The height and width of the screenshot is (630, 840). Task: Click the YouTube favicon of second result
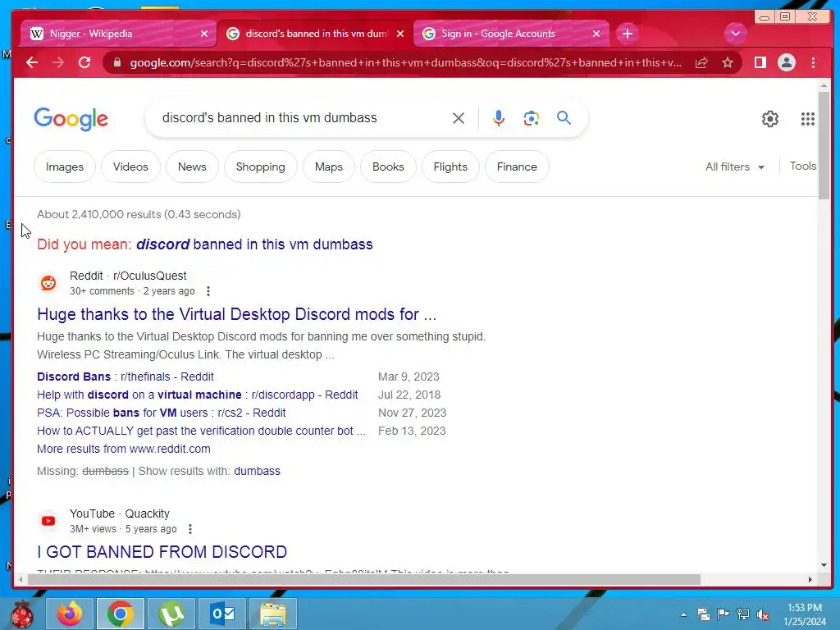tap(48, 521)
